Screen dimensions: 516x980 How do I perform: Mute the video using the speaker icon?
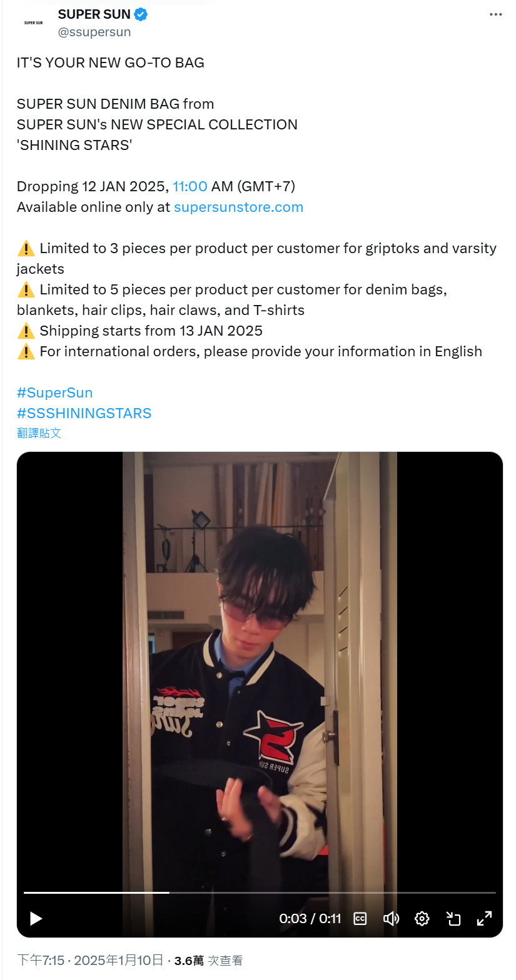click(391, 918)
